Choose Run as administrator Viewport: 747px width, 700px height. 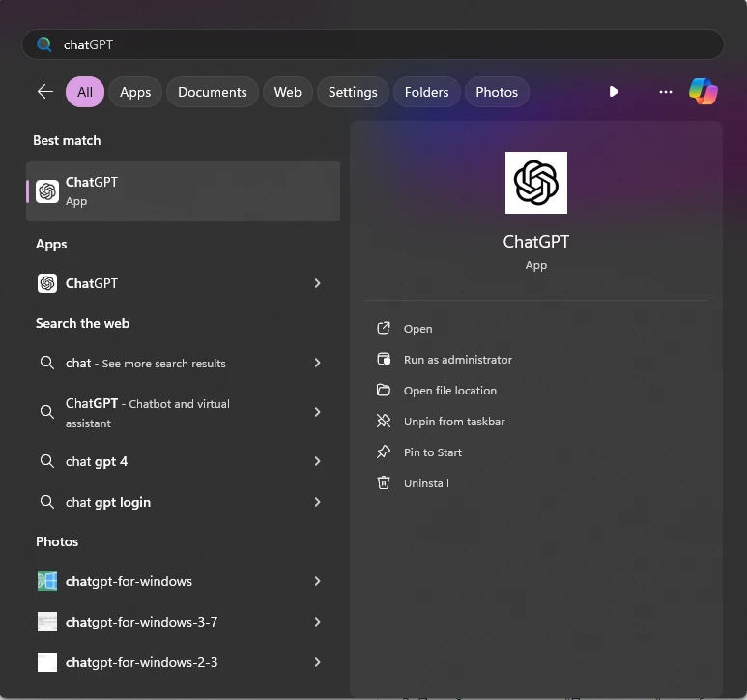[458, 360]
